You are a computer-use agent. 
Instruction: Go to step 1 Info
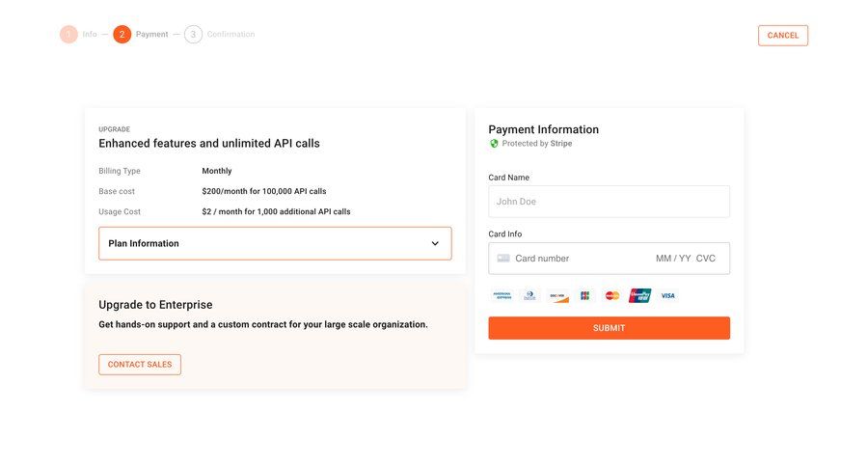click(x=68, y=35)
